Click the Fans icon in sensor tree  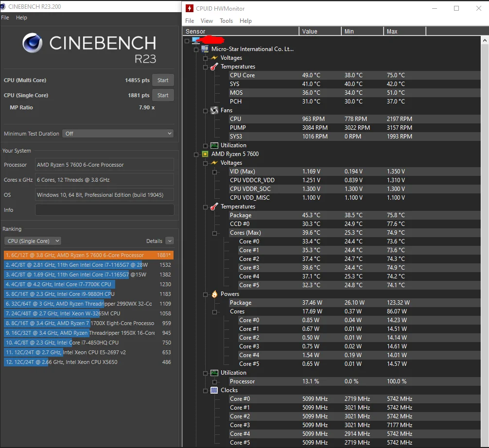[x=214, y=110]
